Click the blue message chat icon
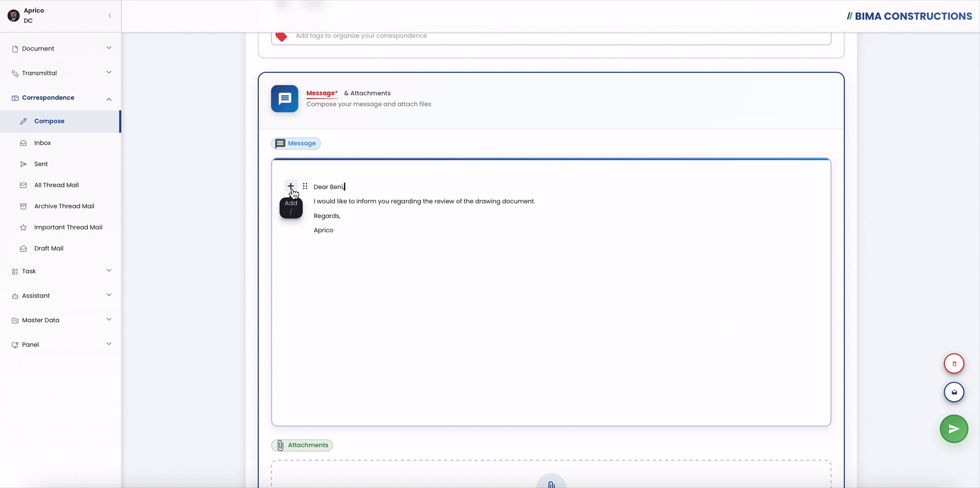This screenshot has width=980, height=488. point(284,98)
